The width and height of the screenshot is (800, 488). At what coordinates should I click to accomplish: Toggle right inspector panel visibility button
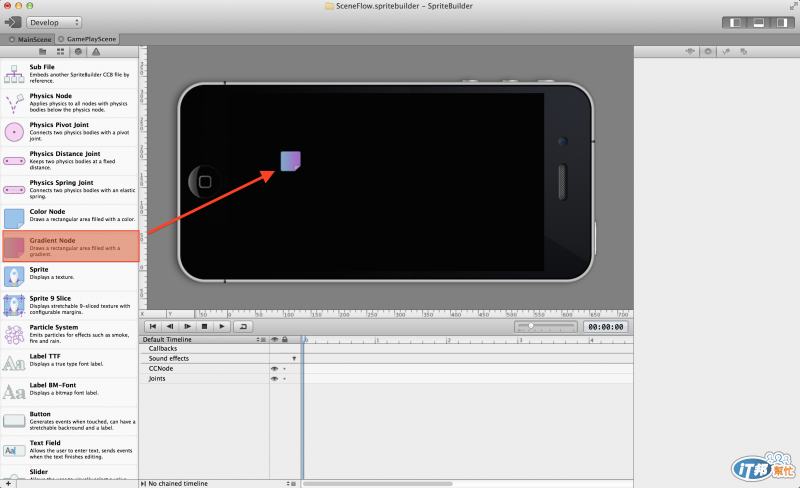coord(782,22)
